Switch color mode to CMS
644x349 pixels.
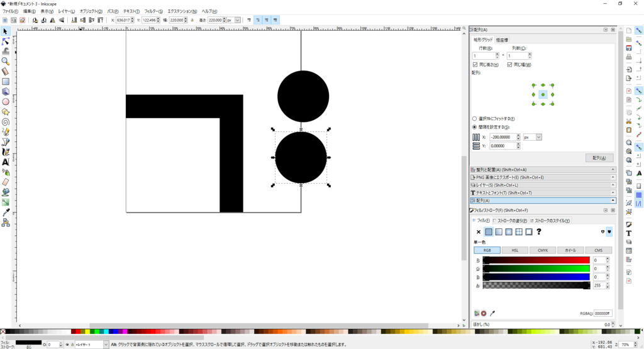599,250
